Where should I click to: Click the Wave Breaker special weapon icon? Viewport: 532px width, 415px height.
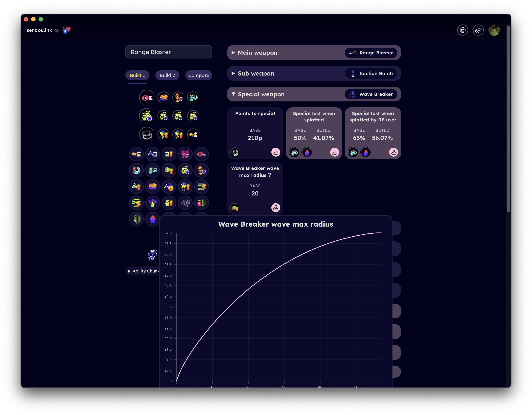point(353,94)
